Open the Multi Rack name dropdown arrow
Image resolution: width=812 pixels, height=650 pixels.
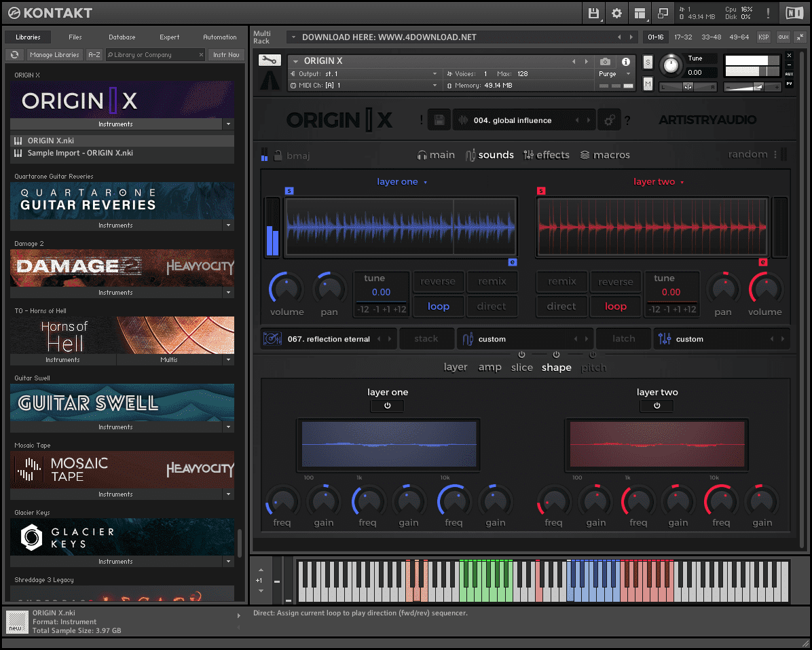[x=293, y=37]
